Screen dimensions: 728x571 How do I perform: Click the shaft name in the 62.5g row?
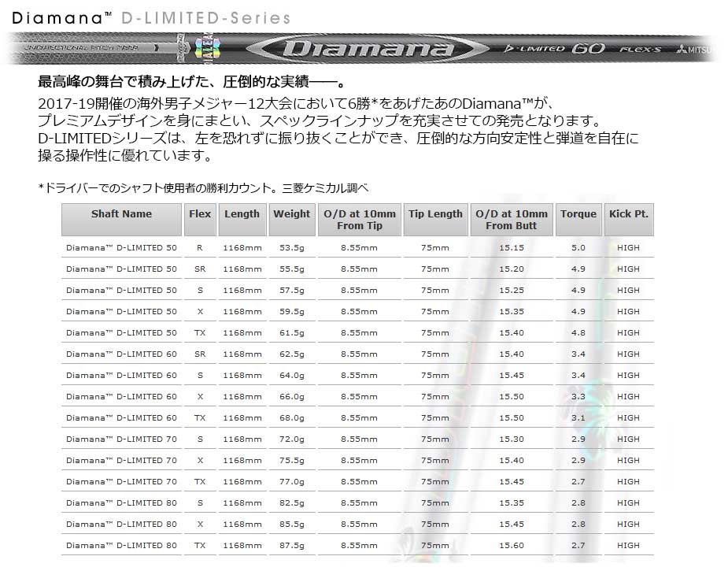[121, 354]
